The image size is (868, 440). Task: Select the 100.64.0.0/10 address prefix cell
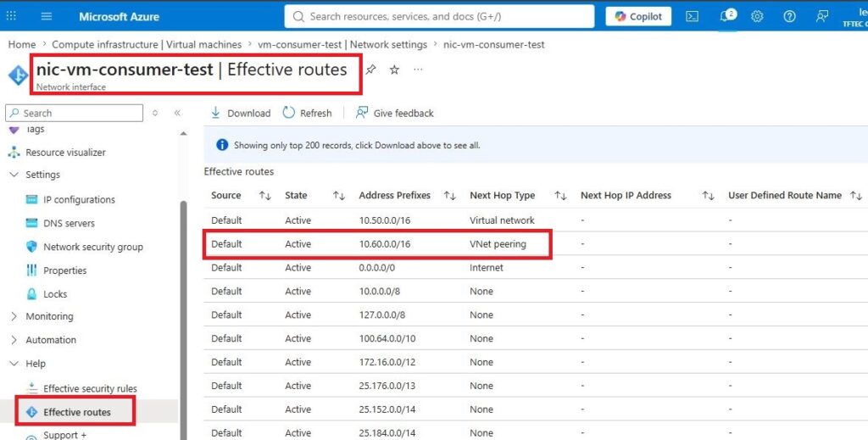(x=387, y=339)
